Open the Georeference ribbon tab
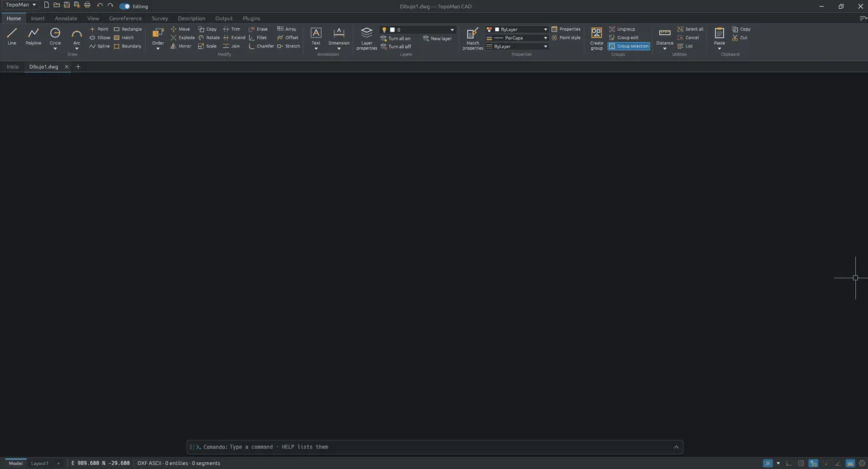Viewport: 868px width, 469px height. pyautogui.click(x=125, y=18)
